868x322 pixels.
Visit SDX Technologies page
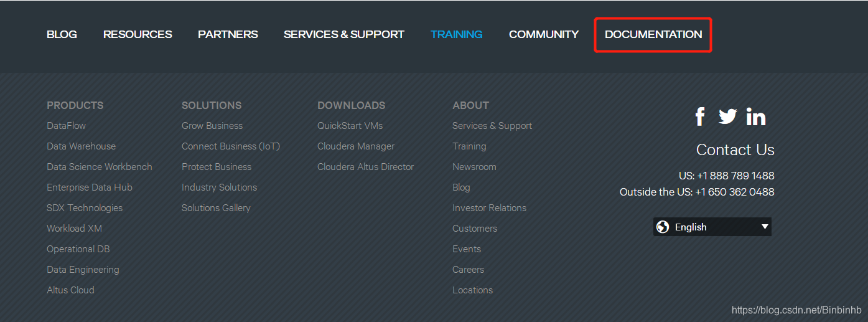coord(85,207)
